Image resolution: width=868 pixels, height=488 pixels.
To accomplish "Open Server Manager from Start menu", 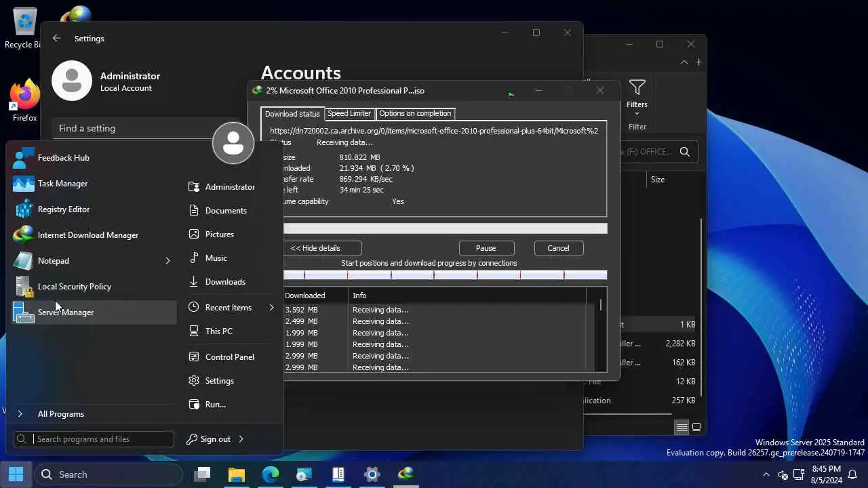I will [x=94, y=312].
